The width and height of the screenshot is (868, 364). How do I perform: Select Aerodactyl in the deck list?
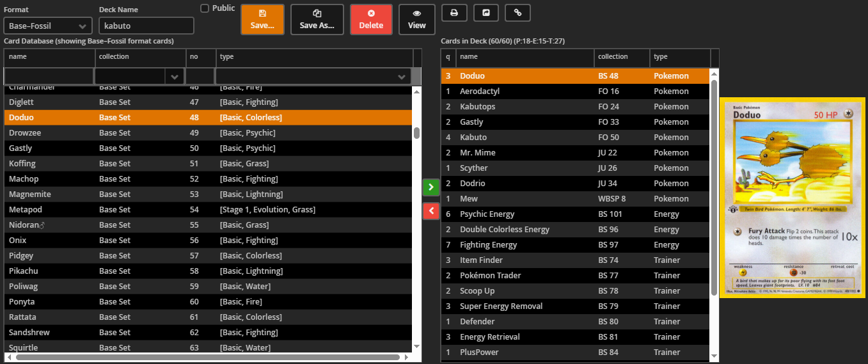point(576,91)
